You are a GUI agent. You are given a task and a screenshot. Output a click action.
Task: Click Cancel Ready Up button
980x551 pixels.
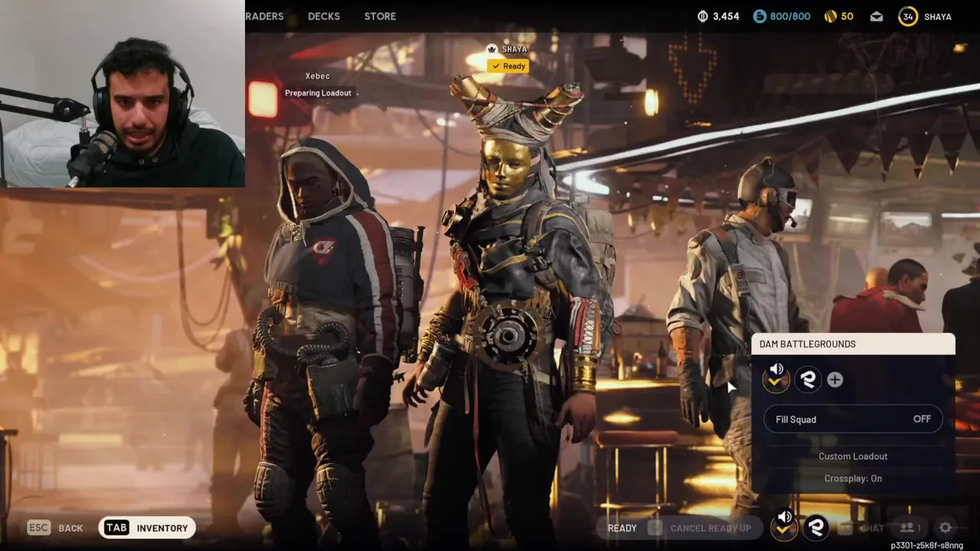[710, 528]
